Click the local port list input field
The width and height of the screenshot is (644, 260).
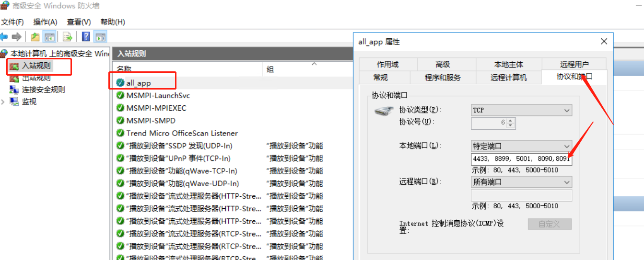[521, 159]
